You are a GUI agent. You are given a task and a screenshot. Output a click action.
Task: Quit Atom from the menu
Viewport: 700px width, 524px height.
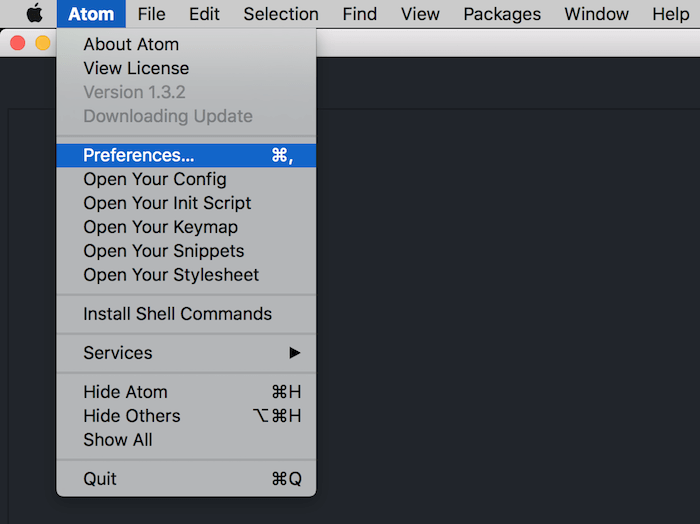(100, 479)
